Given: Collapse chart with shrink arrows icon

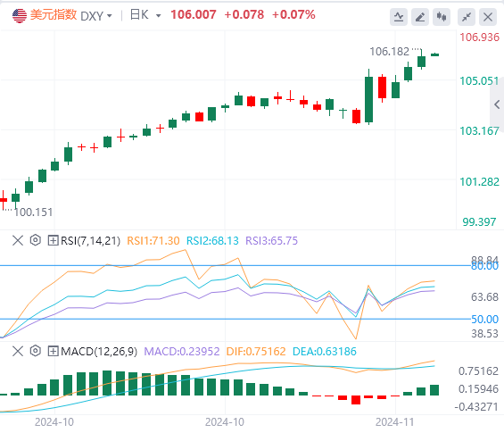Looking at the screenshot, I should (467, 17).
